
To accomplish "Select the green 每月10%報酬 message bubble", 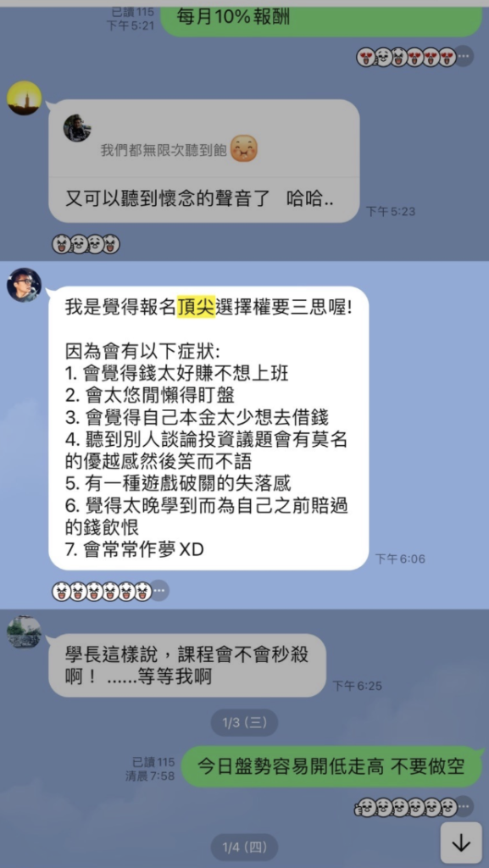I will (x=321, y=19).
